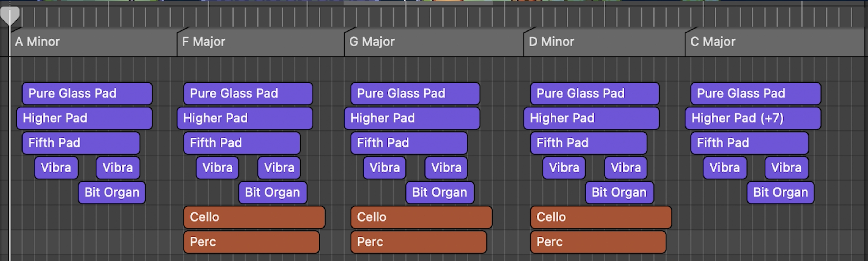
Task: Select Bit Organ region in C Major
Action: 781,192
